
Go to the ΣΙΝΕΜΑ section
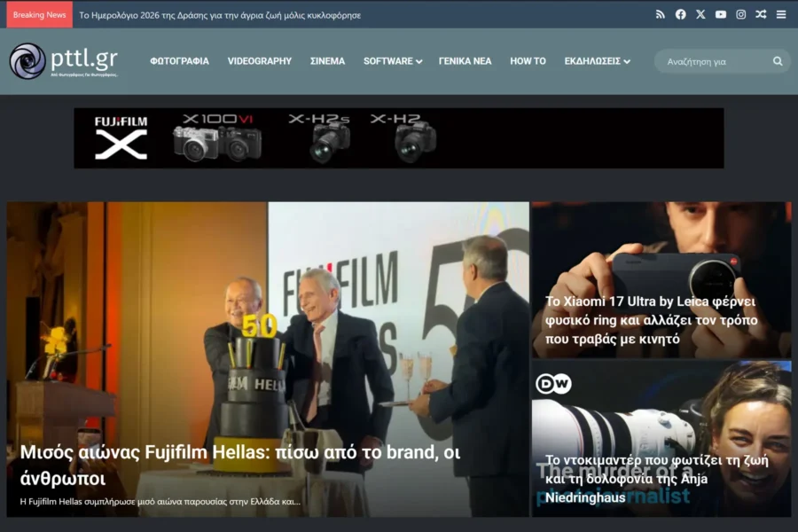(x=327, y=61)
